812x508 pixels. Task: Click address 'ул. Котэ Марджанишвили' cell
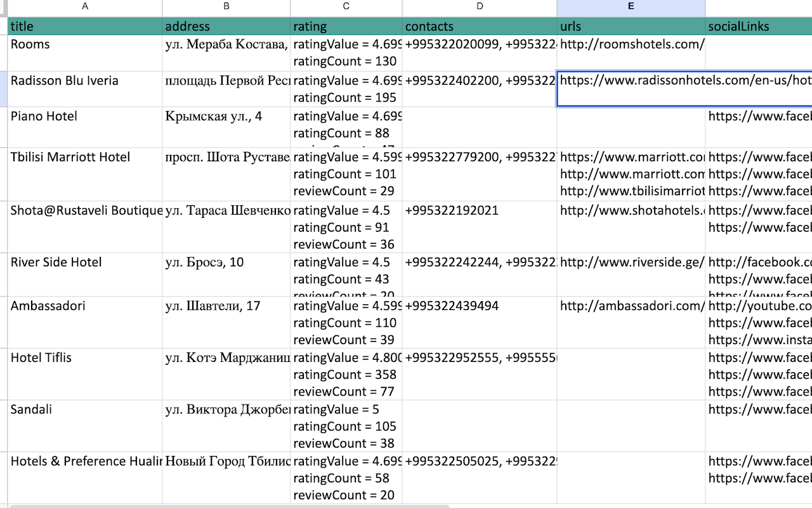[226, 373]
